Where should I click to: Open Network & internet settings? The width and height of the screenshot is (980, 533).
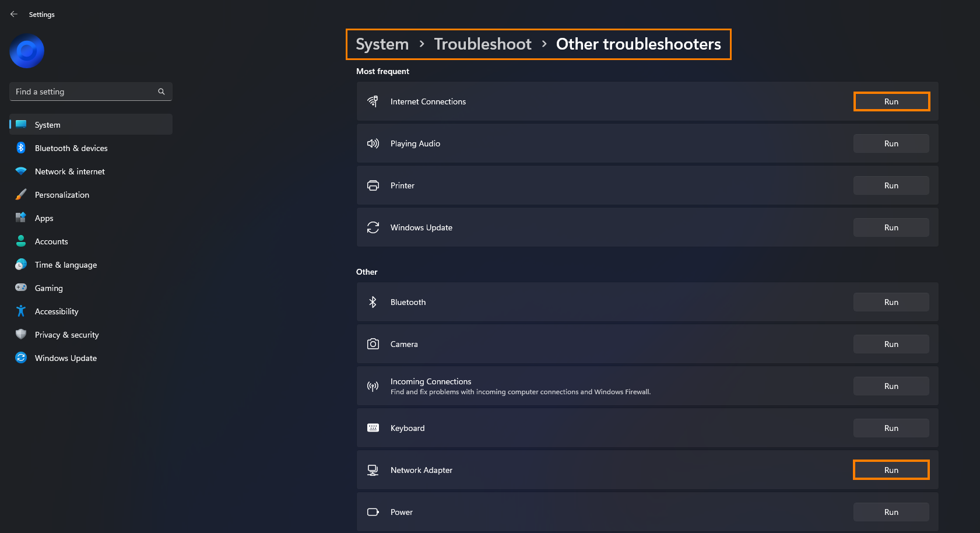click(91, 171)
